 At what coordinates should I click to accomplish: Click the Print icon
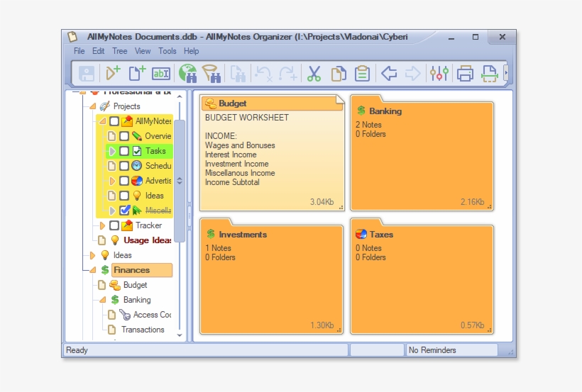[465, 74]
